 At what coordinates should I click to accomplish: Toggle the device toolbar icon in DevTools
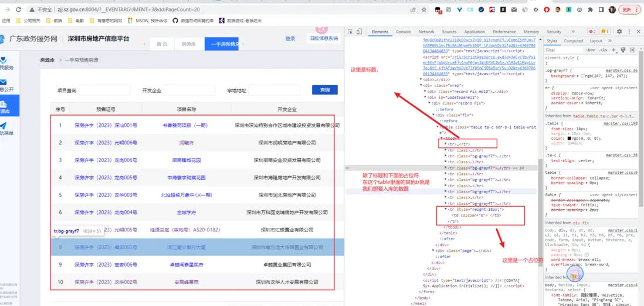359,32
